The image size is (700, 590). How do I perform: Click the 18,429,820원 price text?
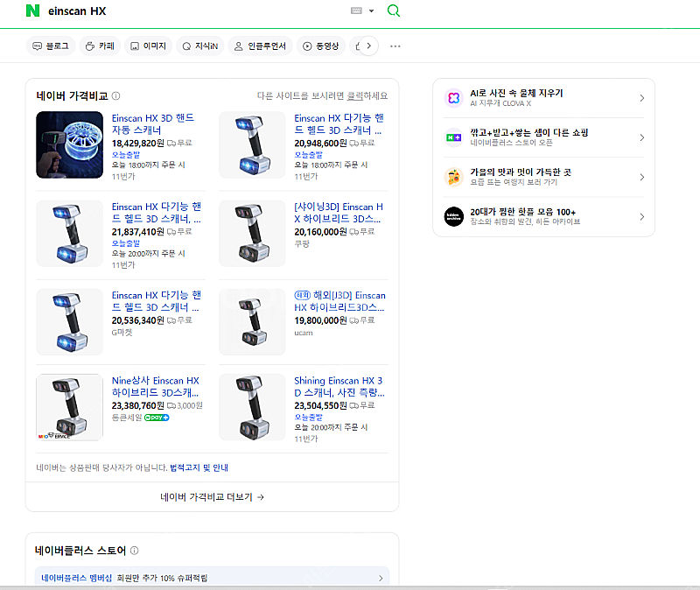pos(138,143)
